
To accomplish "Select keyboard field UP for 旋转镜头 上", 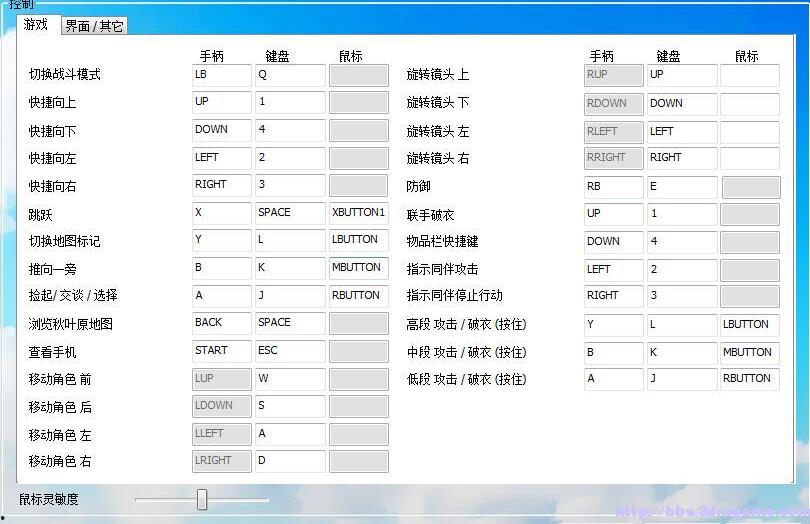I will tap(682, 75).
